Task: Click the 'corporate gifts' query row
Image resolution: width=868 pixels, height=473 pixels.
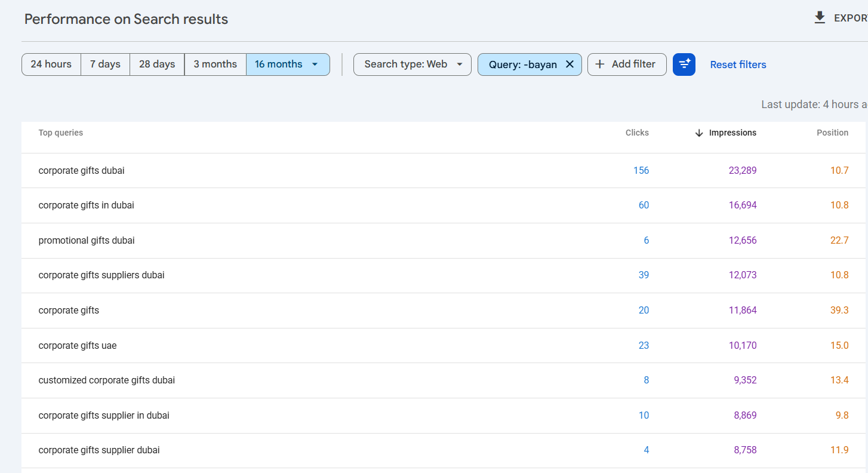Action: [x=443, y=311]
